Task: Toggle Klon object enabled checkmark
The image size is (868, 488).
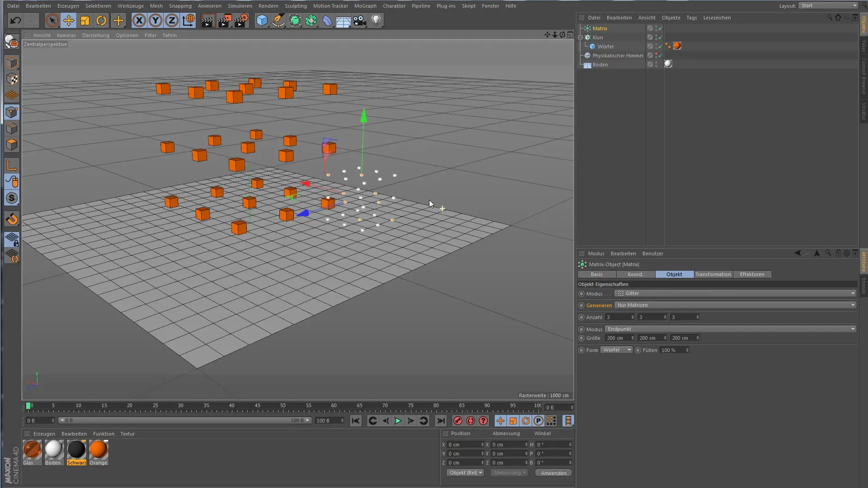Action: [660, 38]
